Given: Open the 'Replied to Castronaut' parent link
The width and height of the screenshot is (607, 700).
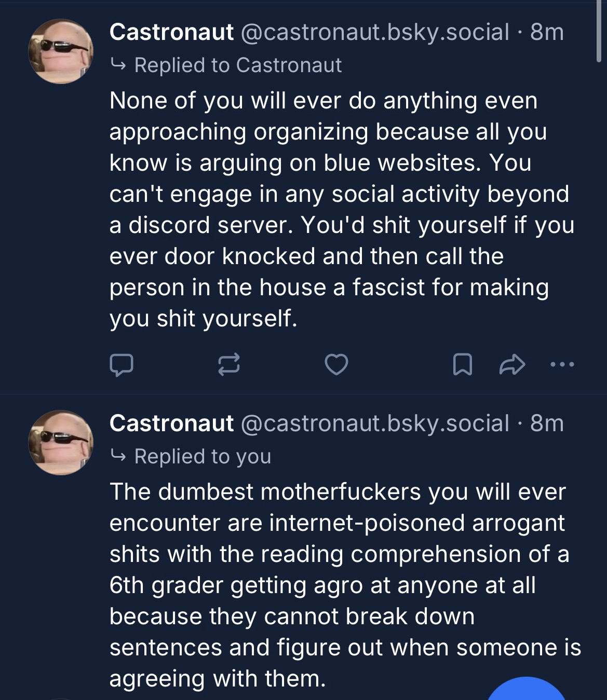Looking at the screenshot, I should click(237, 65).
